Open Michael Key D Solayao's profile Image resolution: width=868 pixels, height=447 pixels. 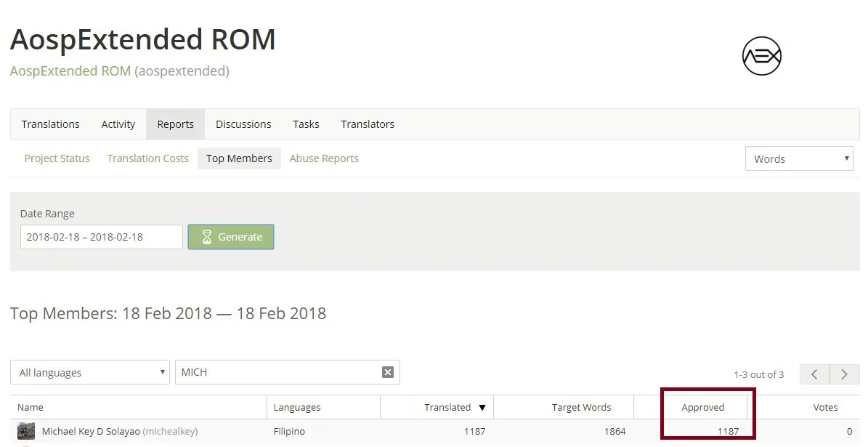[91, 431]
